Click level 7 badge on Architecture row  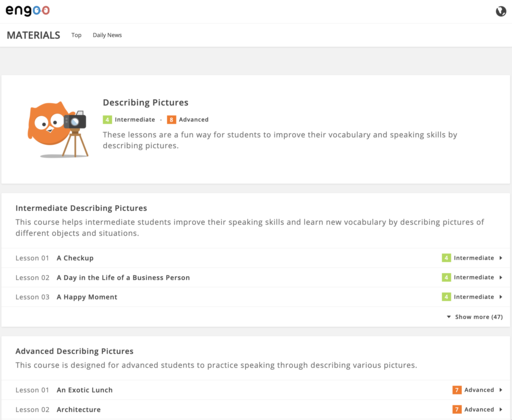click(457, 409)
